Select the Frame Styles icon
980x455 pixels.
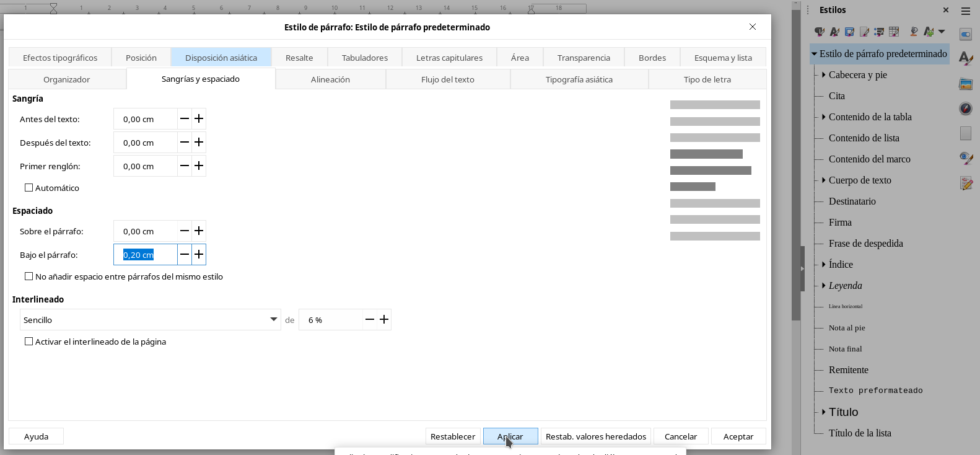(x=849, y=32)
